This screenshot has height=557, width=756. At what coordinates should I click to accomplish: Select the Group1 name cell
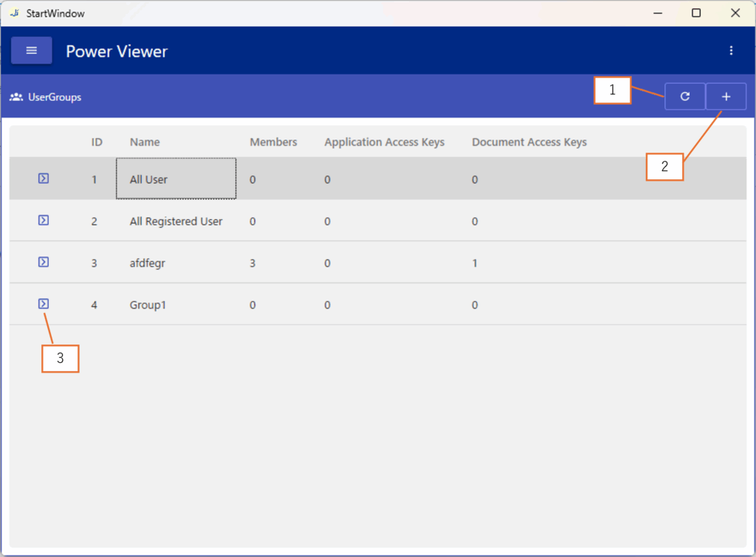[x=148, y=305]
